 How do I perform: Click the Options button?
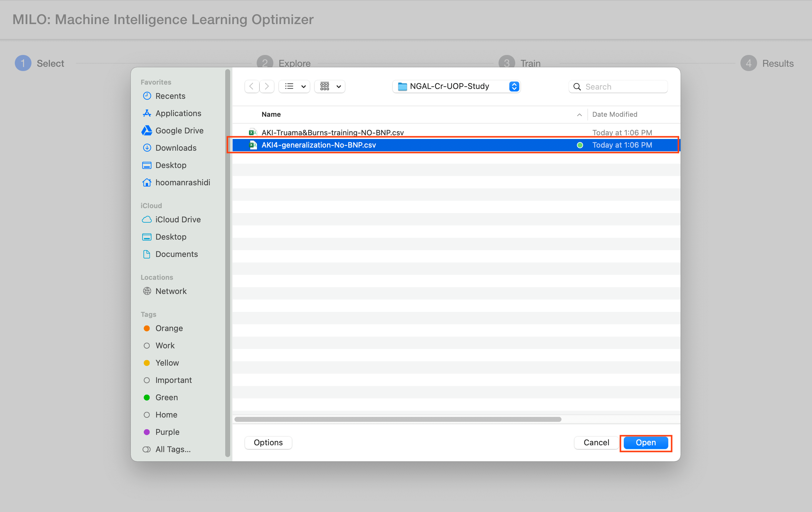tap(268, 443)
